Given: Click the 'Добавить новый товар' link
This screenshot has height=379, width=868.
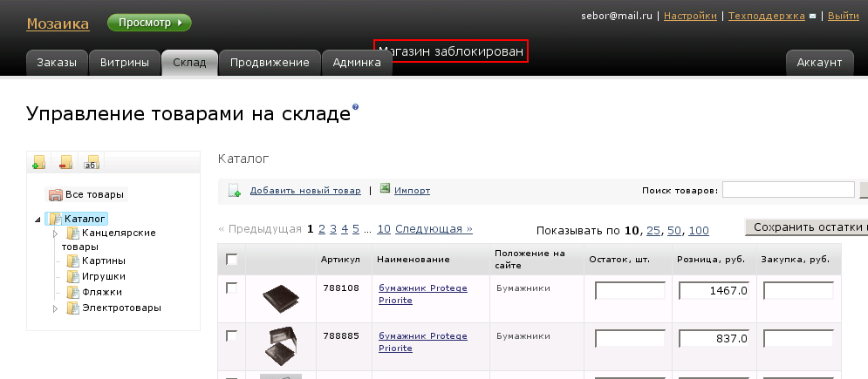Looking at the screenshot, I should click(305, 191).
